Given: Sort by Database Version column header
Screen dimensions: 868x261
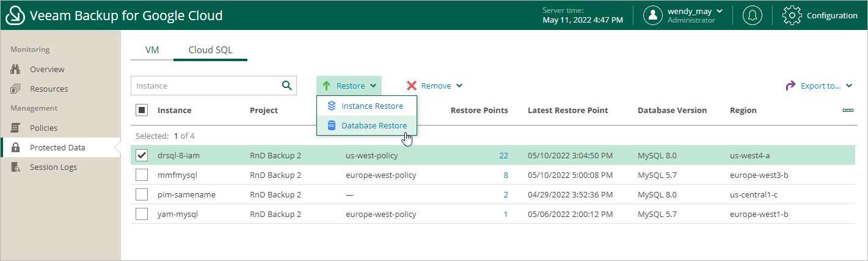Looking at the screenshot, I should pyautogui.click(x=672, y=111).
